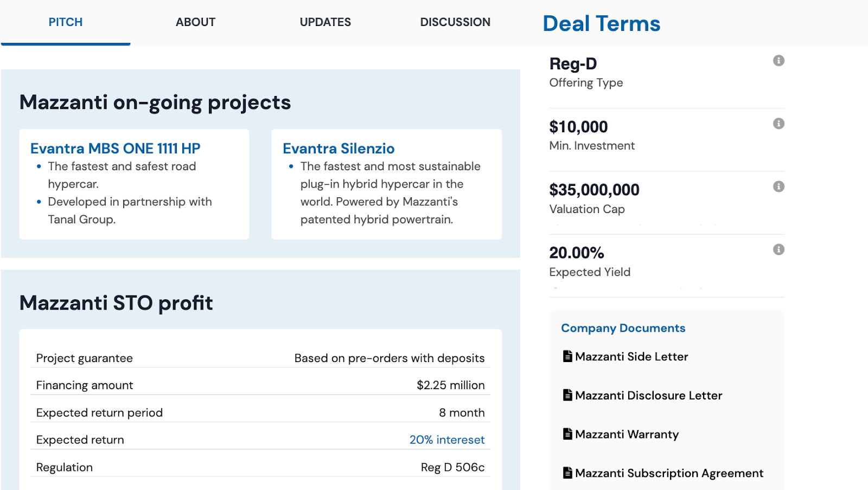Open the Mazzanti Disclosure Letter document
The width and height of the screenshot is (868, 490).
tap(648, 396)
